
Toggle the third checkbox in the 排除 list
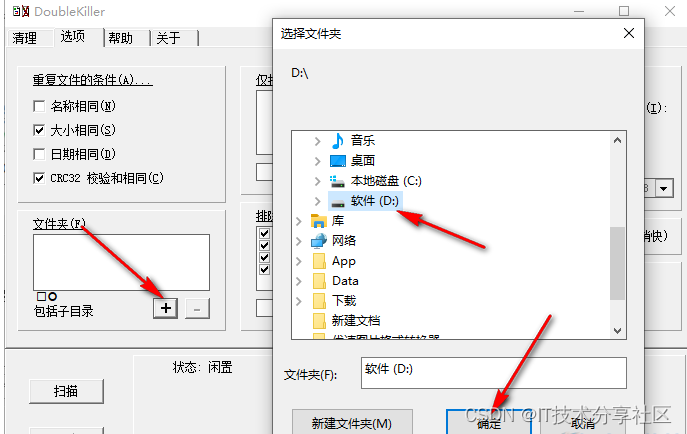tap(264, 257)
